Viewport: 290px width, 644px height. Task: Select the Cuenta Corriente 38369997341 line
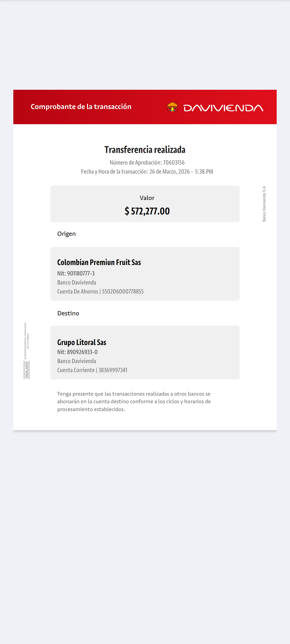[92, 370]
